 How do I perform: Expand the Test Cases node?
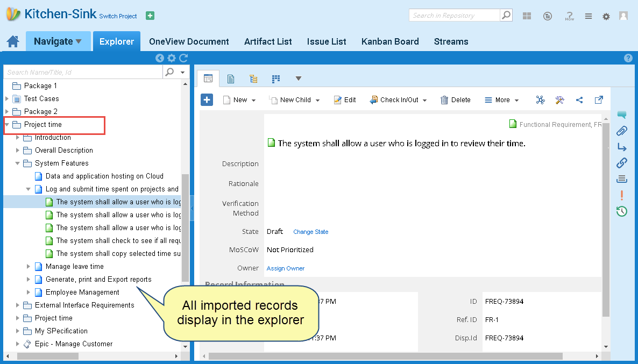coord(7,98)
